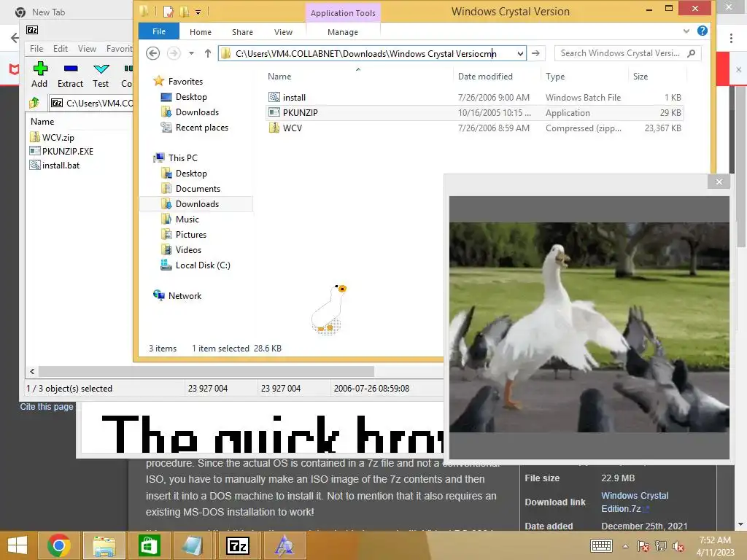Click the quick access Properties icon
This screenshot has width=747, height=560.
[169, 12]
